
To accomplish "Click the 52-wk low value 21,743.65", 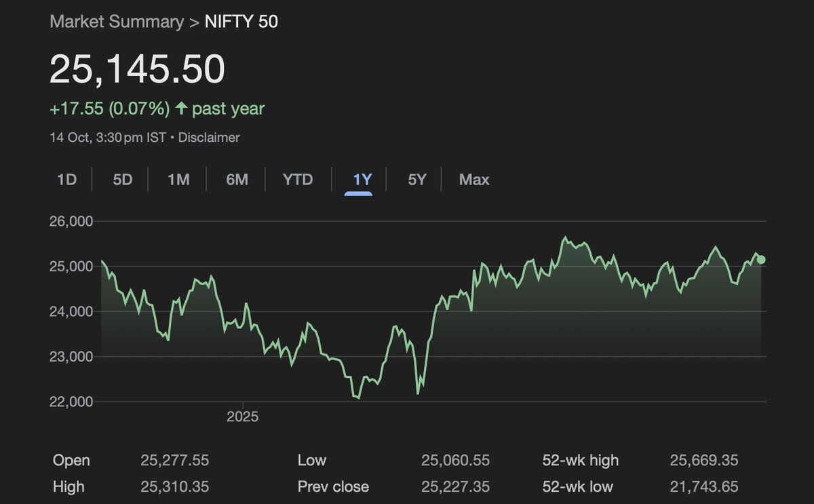I will [x=704, y=486].
